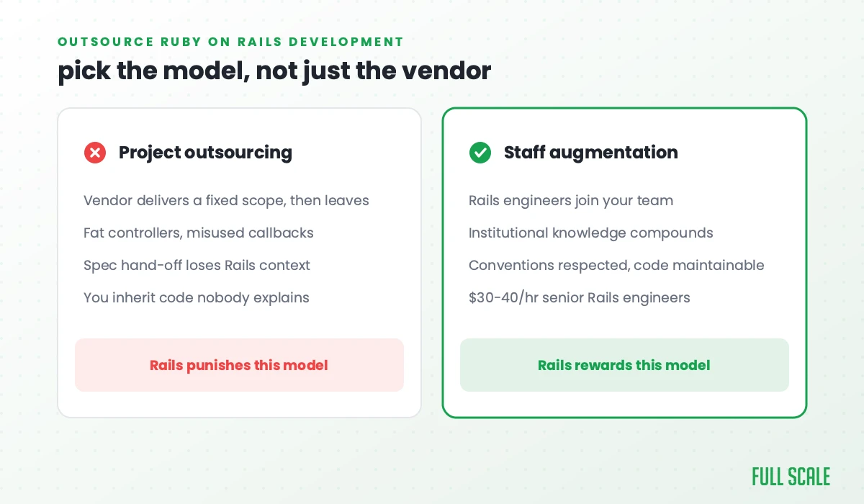Click 'Spec hand-off loses Rails context' line
This screenshot has width=864, height=504.
[197, 265]
